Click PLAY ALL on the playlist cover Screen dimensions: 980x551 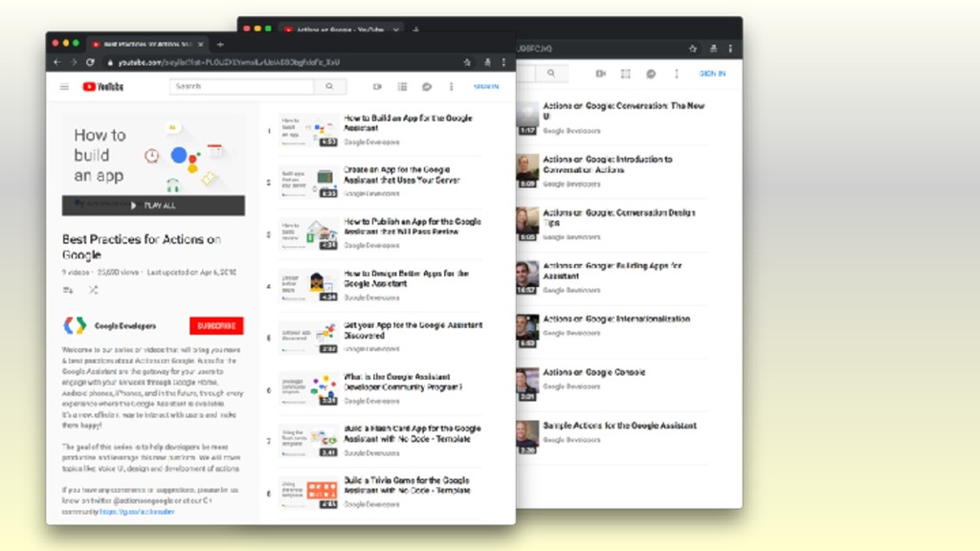point(154,206)
